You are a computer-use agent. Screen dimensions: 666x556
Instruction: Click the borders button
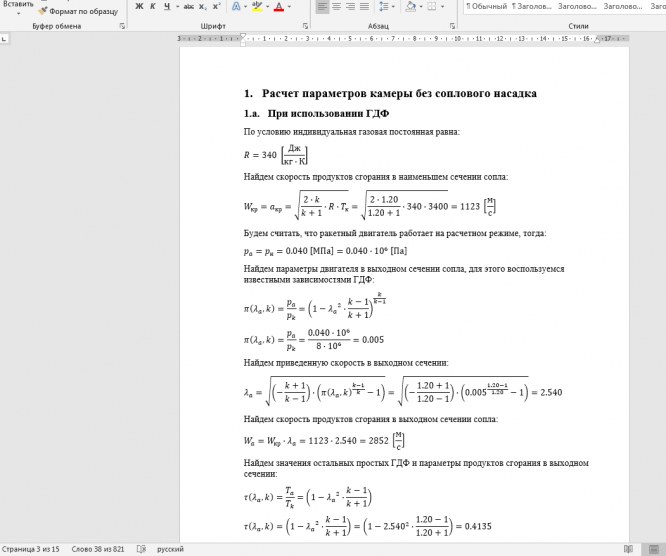coord(432,6)
